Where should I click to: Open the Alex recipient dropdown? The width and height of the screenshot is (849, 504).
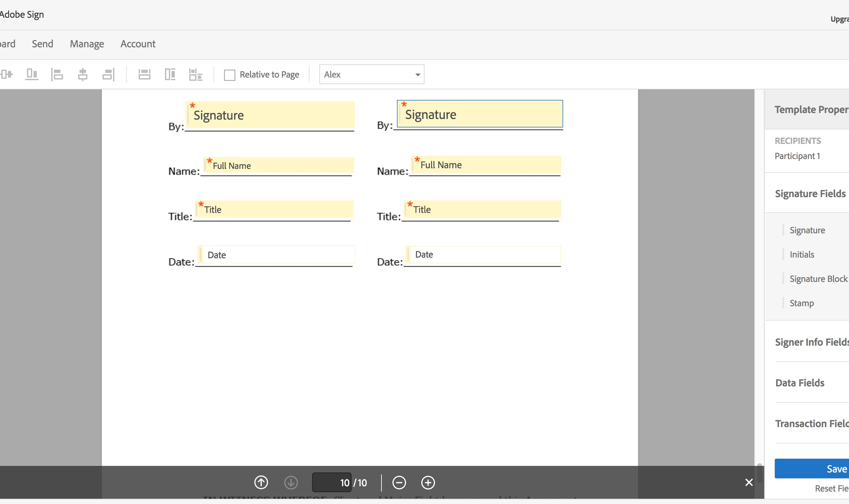[372, 74]
